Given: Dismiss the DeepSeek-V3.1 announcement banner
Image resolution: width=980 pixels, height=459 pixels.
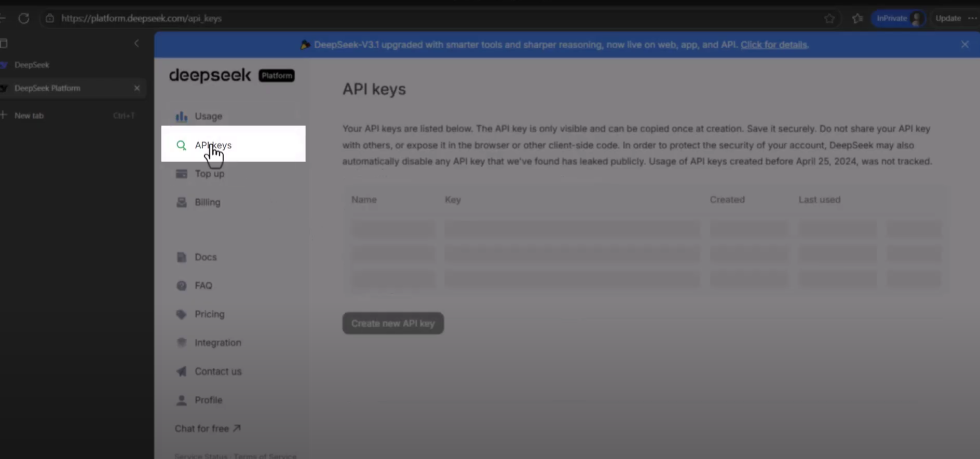Looking at the screenshot, I should (x=964, y=45).
